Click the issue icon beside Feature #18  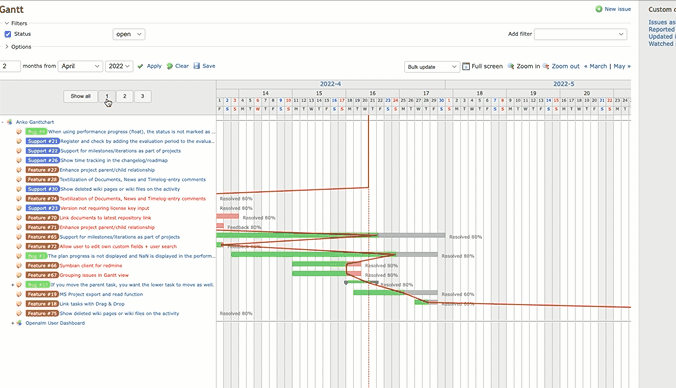tap(19, 304)
